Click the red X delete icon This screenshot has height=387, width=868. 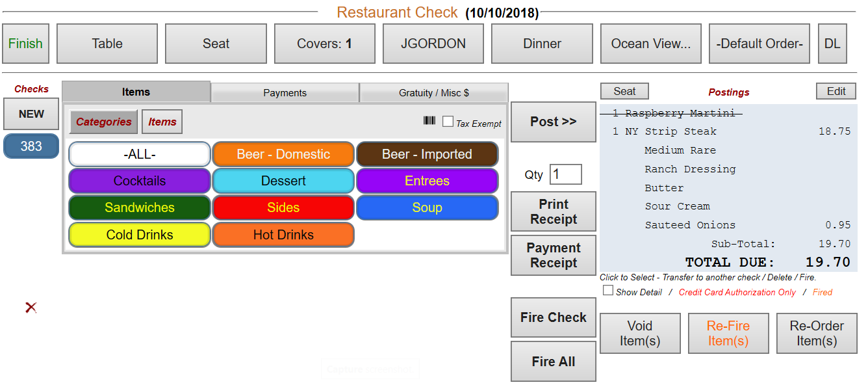[x=31, y=308]
